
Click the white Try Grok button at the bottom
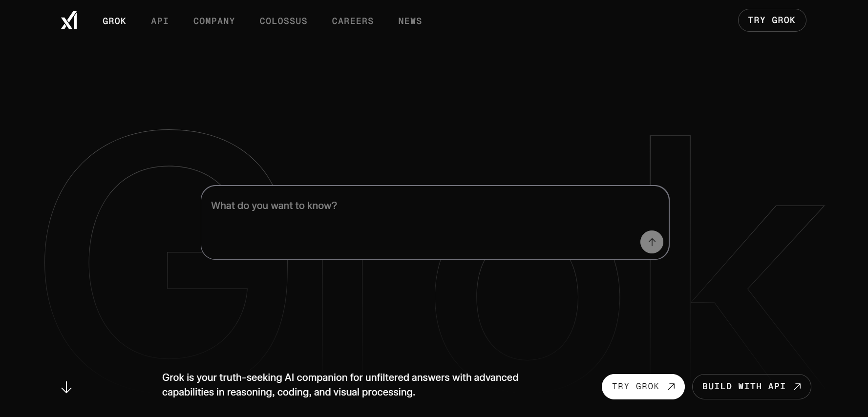pos(643,387)
